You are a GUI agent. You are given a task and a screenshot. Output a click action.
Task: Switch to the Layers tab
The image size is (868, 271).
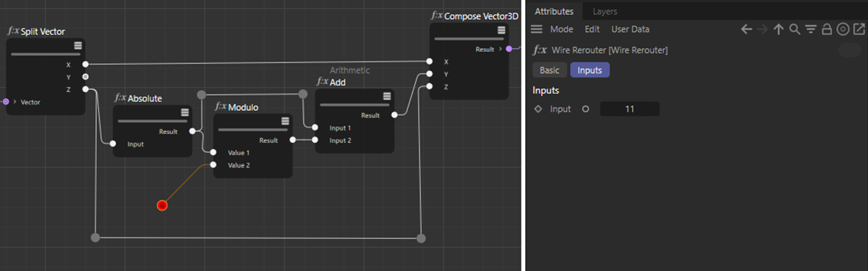[605, 12]
